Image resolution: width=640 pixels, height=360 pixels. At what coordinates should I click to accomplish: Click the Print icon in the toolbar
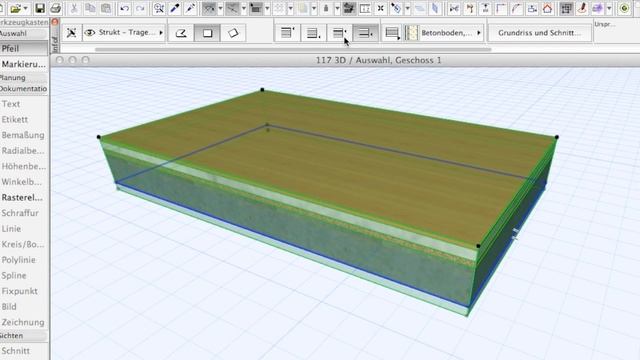click(x=56, y=8)
